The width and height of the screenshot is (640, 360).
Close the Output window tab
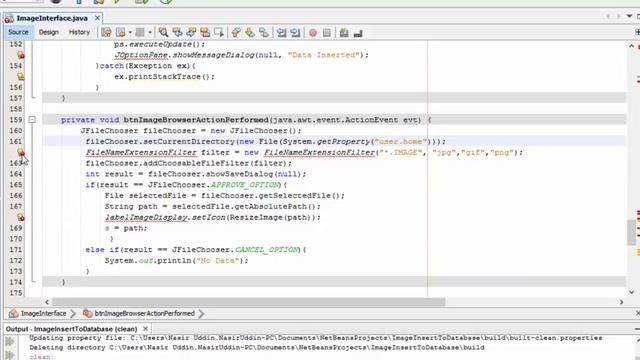[145, 329]
